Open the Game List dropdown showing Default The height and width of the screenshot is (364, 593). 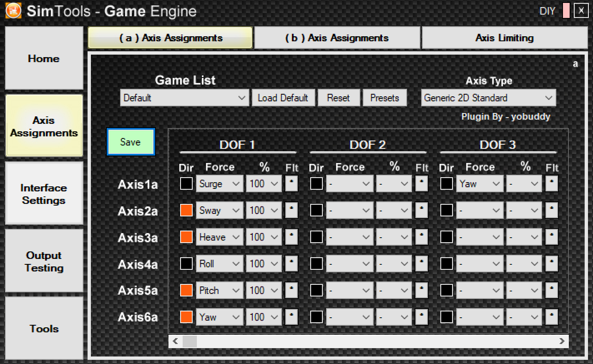pos(184,98)
